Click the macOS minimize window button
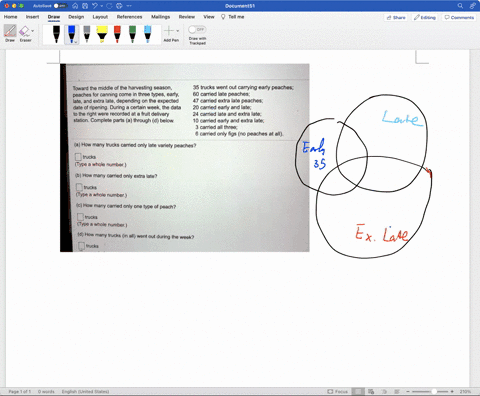This screenshot has width=480, height=396. 14,6
